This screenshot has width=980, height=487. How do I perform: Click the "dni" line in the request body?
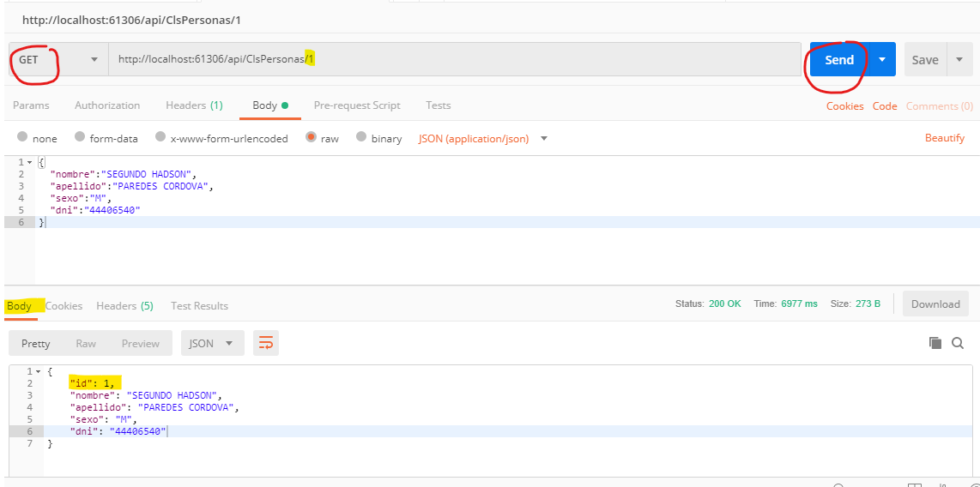pos(95,210)
